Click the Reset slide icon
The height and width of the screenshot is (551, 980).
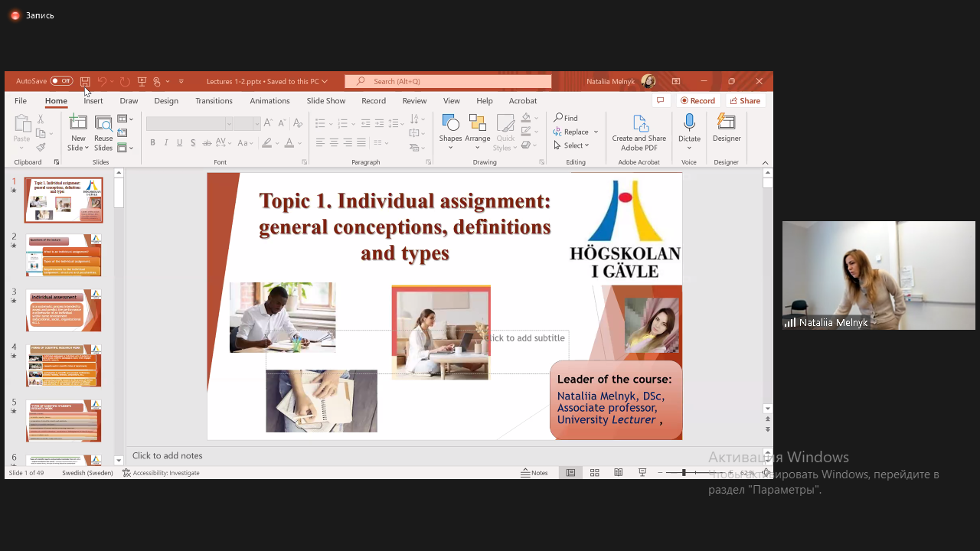pyautogui.click(x=122, y=133)
